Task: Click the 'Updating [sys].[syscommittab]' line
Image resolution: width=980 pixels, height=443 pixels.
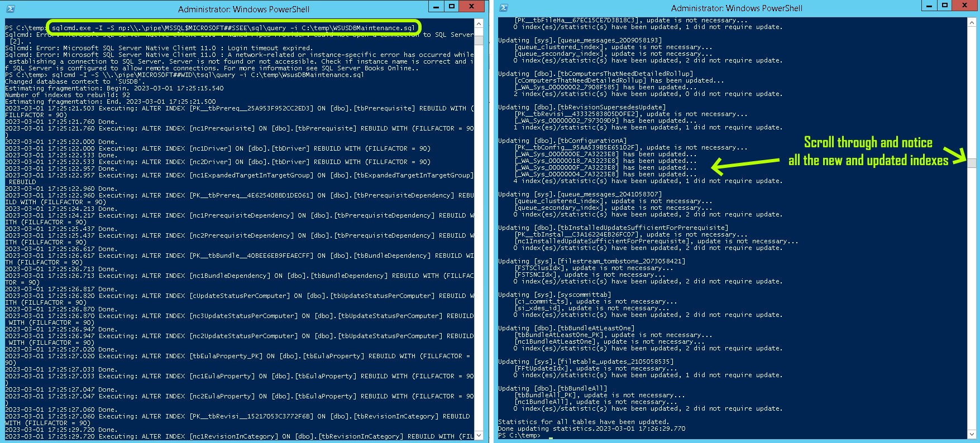Action: [x=554, y=295]
